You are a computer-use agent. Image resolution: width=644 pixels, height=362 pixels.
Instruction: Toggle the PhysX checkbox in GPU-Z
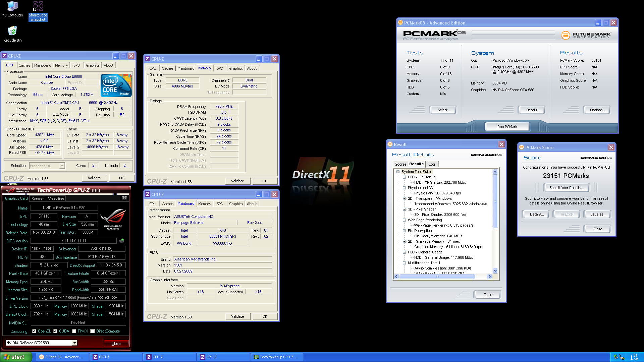[x=74, y=331]
